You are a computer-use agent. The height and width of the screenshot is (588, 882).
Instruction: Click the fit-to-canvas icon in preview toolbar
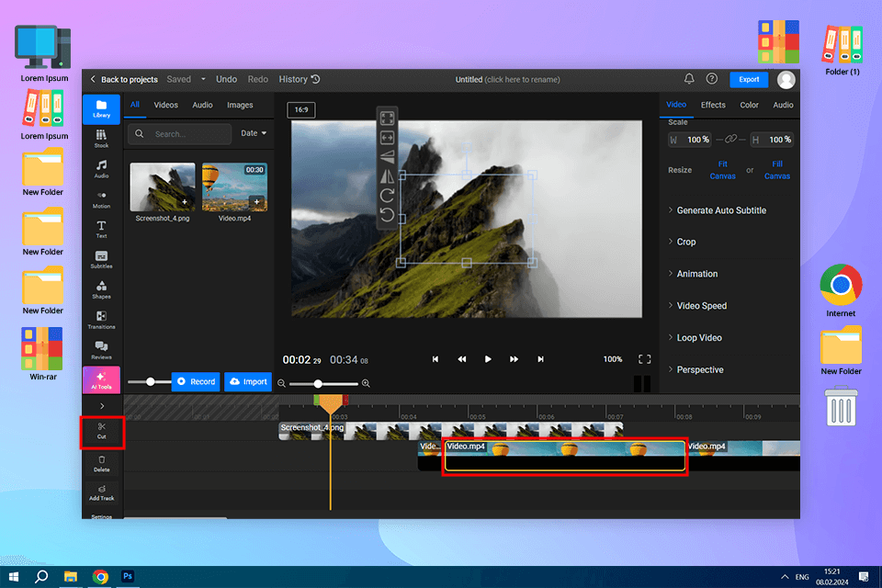coord(387,119)
